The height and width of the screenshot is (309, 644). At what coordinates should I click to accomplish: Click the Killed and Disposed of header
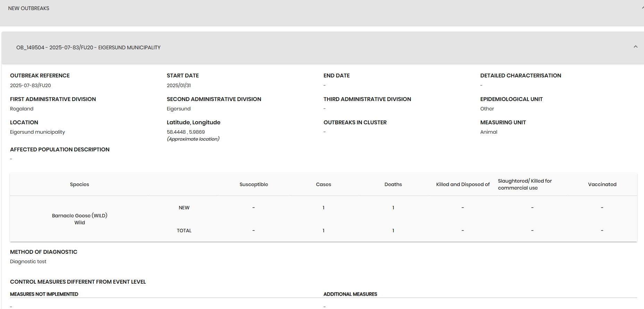463,184
